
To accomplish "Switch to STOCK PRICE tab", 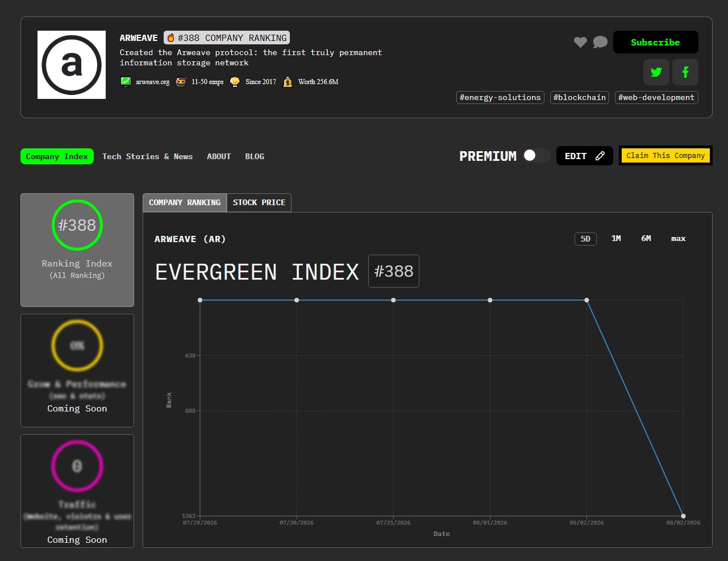I will coord(259,202).
